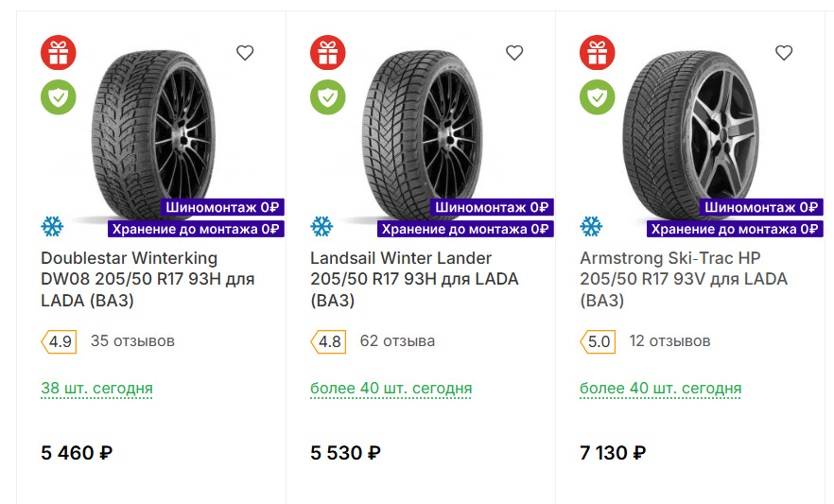
Task: Click snowflake winter icon on Doublestar card
Action: 52,227
